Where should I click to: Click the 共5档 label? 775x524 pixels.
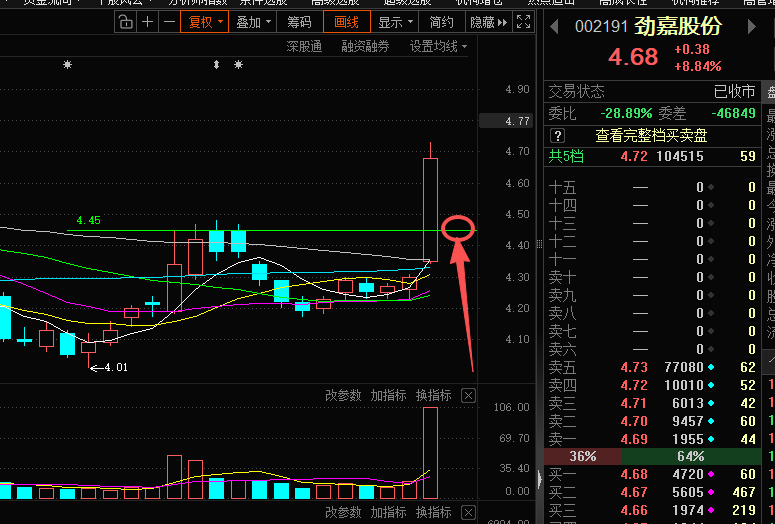(566, 157)
